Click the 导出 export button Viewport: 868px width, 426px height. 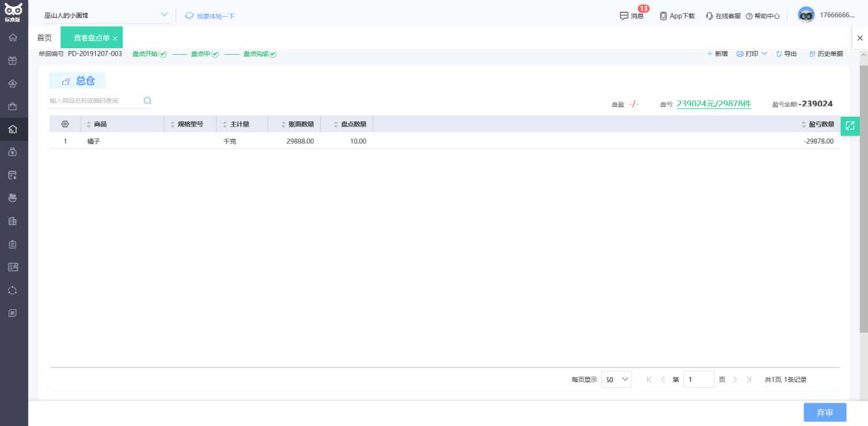[786, 53]
